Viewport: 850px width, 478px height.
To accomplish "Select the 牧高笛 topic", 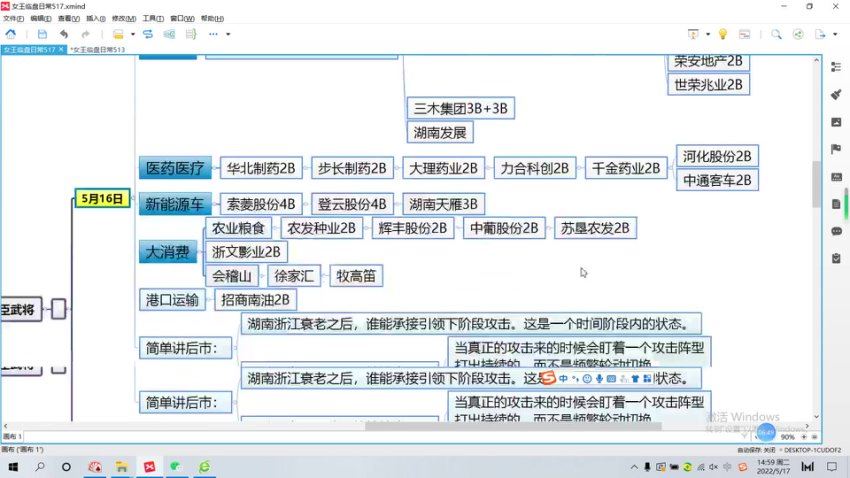I will pos(356,276).
